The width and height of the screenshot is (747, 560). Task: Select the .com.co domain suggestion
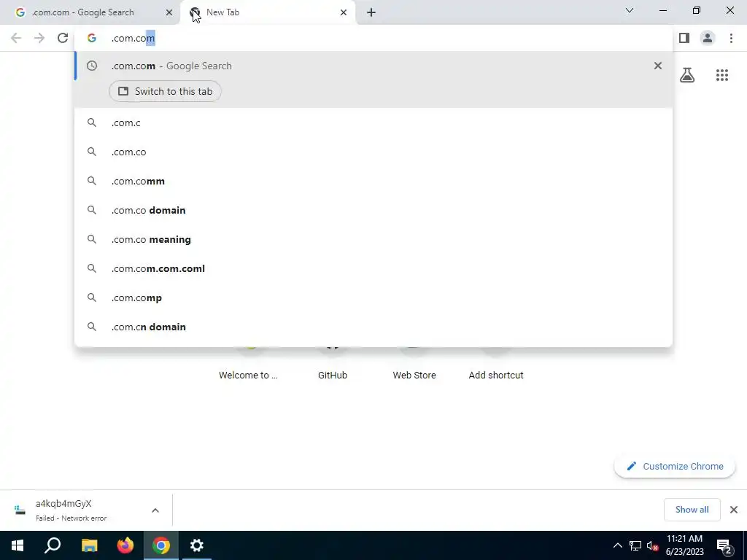(x=373, y=210)
